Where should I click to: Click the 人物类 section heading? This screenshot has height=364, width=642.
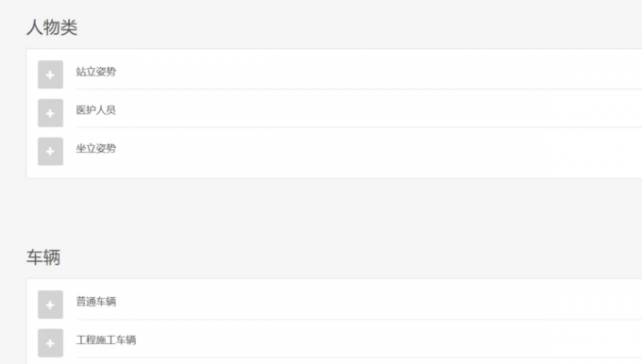52,27
